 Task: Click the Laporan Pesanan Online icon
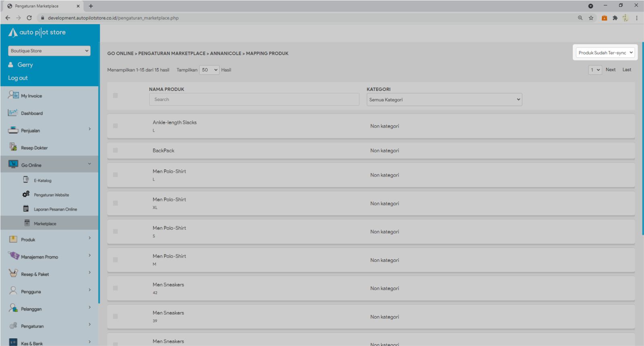[x=26, y=209]
